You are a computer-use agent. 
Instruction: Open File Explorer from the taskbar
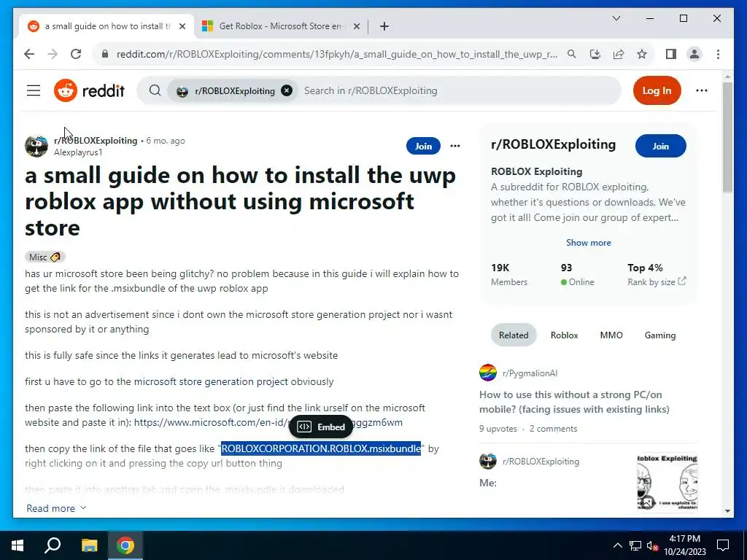[x=89, y=545]
